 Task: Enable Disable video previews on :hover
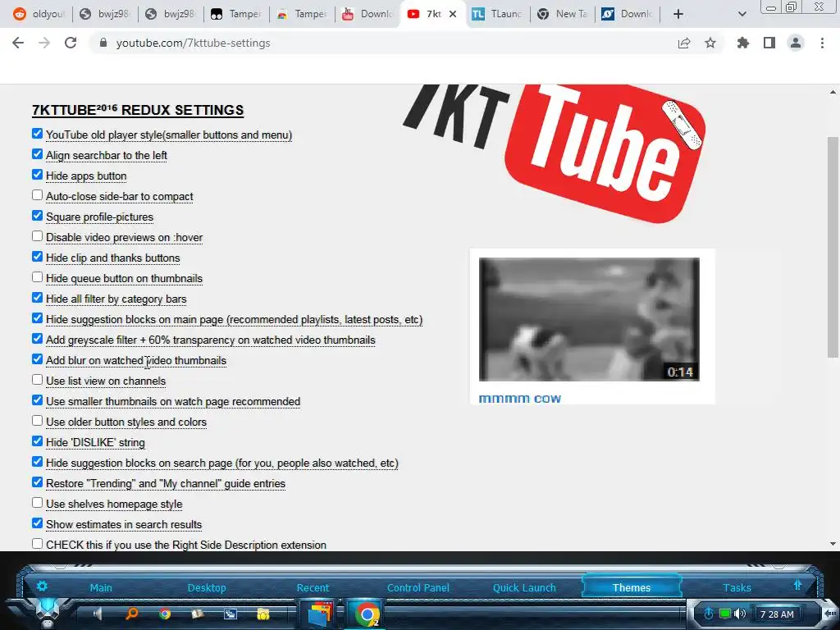[37, 236]
